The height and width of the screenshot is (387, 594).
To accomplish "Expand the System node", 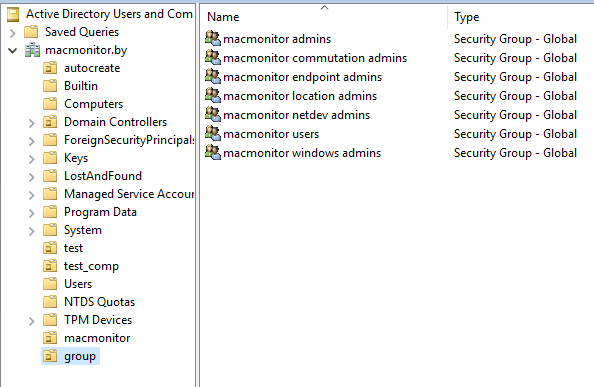I will [32, 231].
